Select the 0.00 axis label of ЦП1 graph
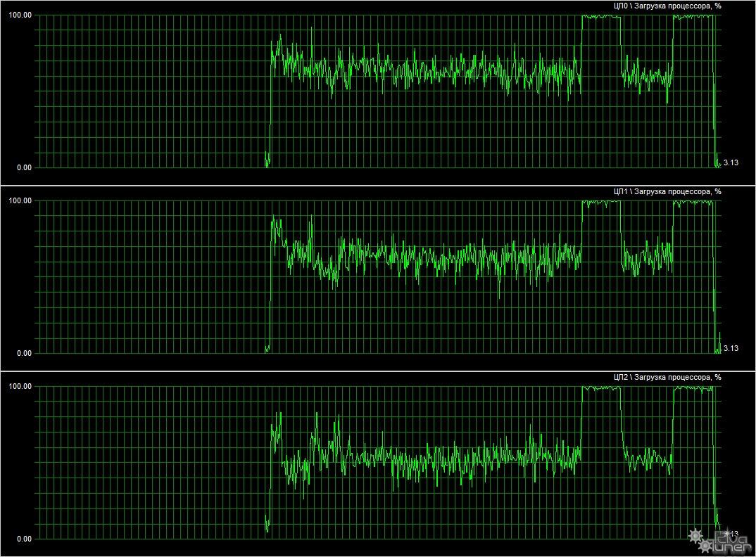The image size is (756, 557). point(24,353)
